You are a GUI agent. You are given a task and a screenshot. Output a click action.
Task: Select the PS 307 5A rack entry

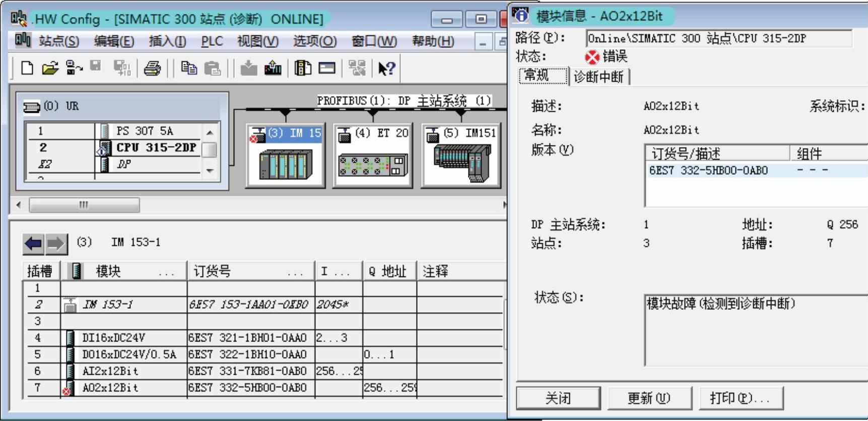click(145, 131)
